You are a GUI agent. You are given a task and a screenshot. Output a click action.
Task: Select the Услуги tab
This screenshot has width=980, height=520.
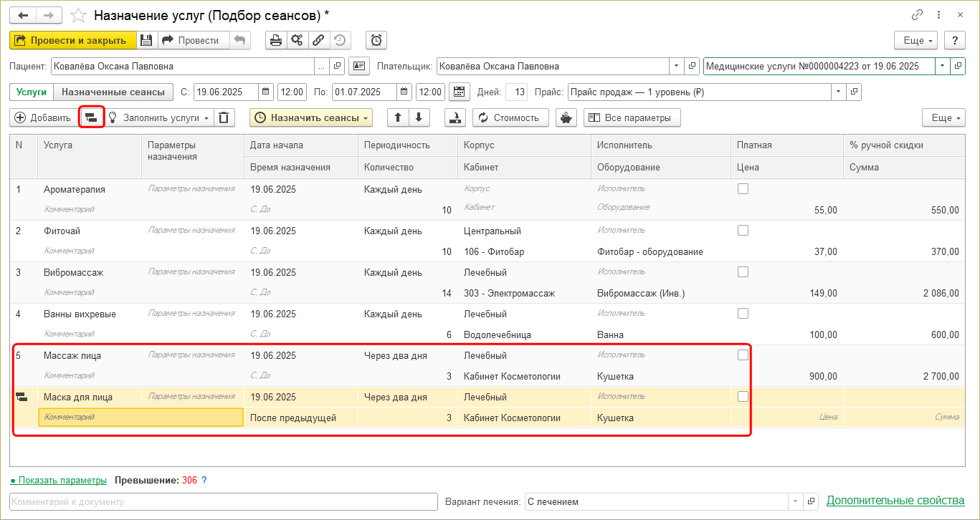[32, 92]
